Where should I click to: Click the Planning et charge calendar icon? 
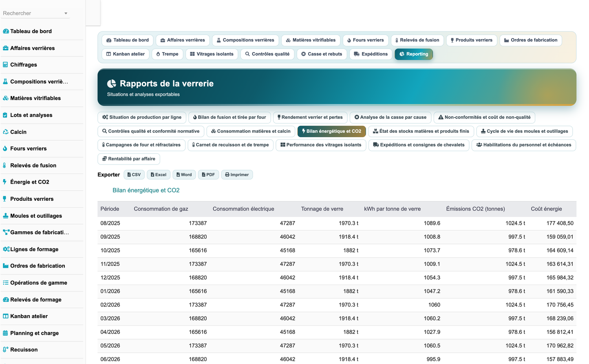click(x=5, y=333)
